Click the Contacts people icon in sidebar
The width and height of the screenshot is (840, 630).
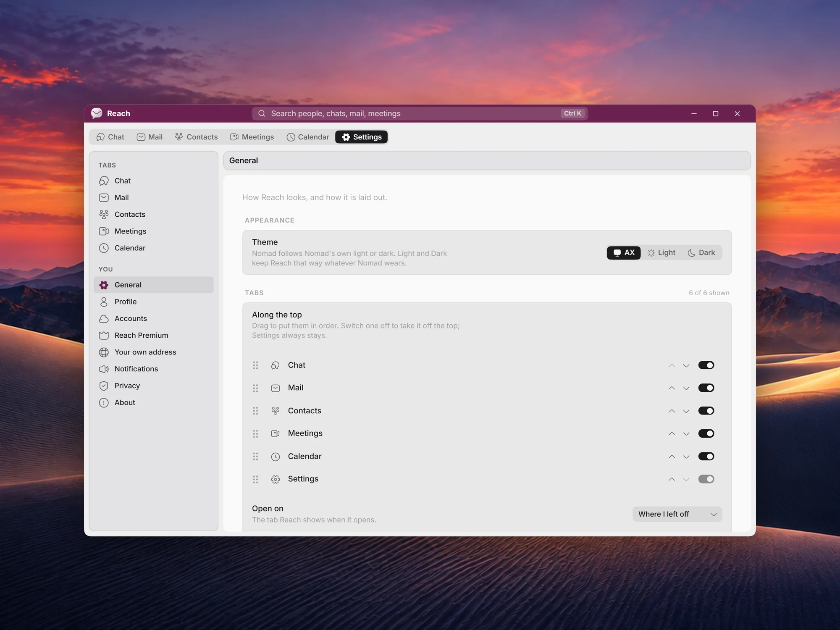pos(104,214)
